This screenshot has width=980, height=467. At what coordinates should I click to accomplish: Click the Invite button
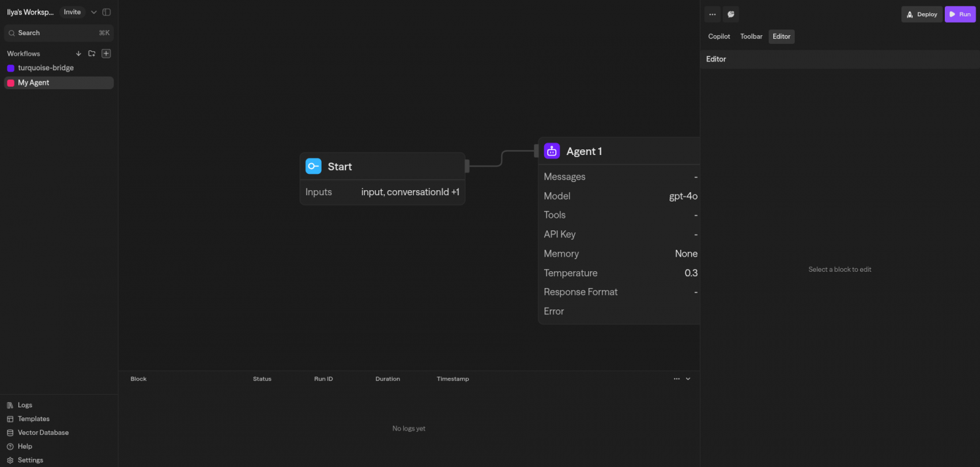[72, 12]
